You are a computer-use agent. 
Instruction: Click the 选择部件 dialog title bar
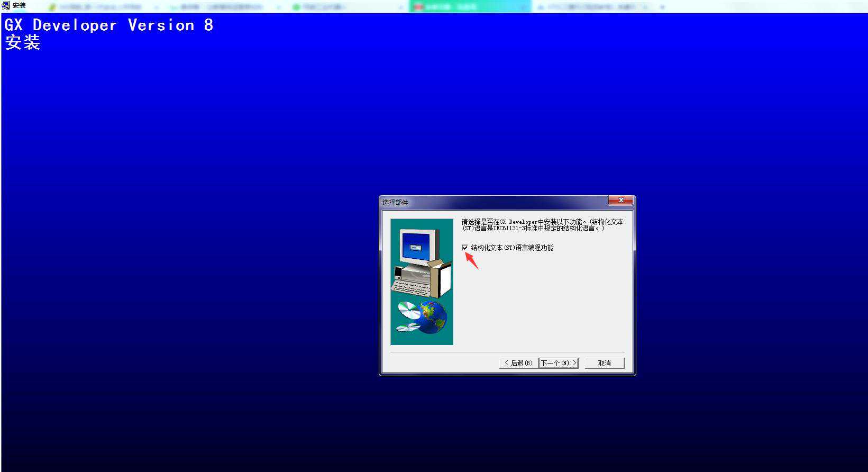[492, 202]
